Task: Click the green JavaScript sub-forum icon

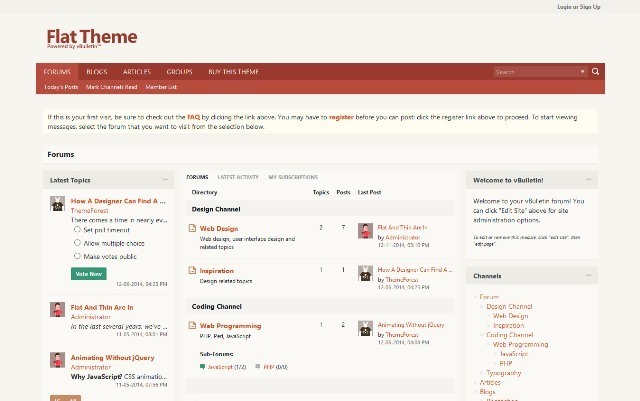Action: (x=202, y=367)
